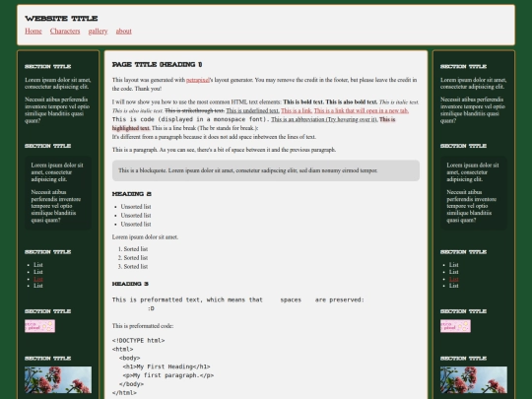
Task: Click the '<p>My first paragraph.</p>' code line
Action: tap(168, 375)
